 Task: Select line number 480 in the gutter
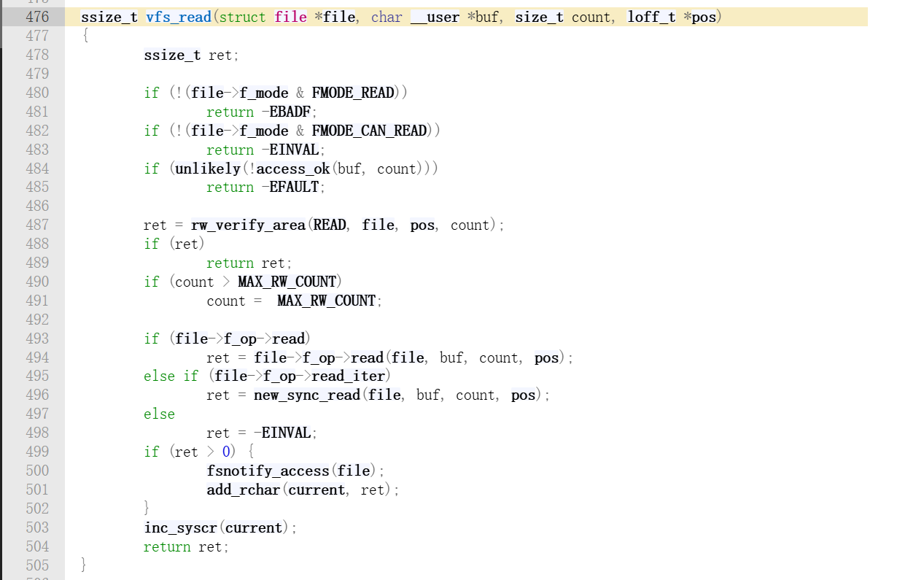(37, 93)
